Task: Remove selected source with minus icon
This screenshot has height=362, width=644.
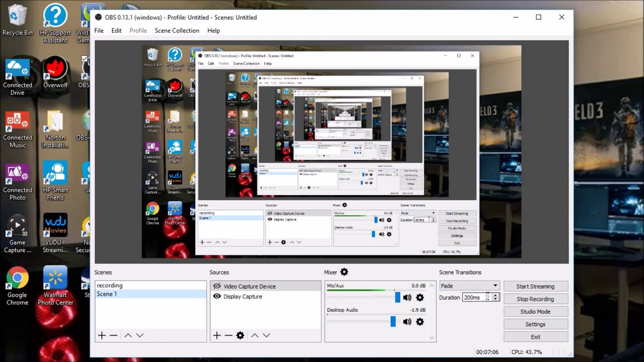Action: click(229, 335)
